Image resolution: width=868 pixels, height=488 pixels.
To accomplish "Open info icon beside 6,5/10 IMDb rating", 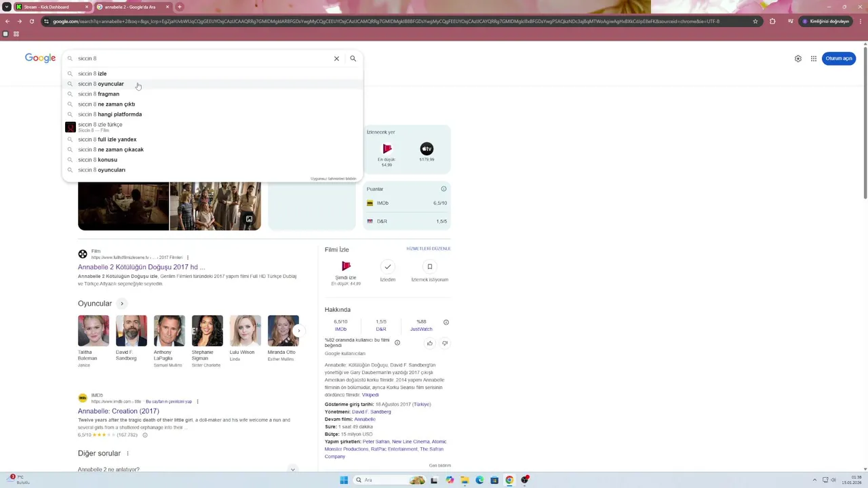I will coord(144,434).
